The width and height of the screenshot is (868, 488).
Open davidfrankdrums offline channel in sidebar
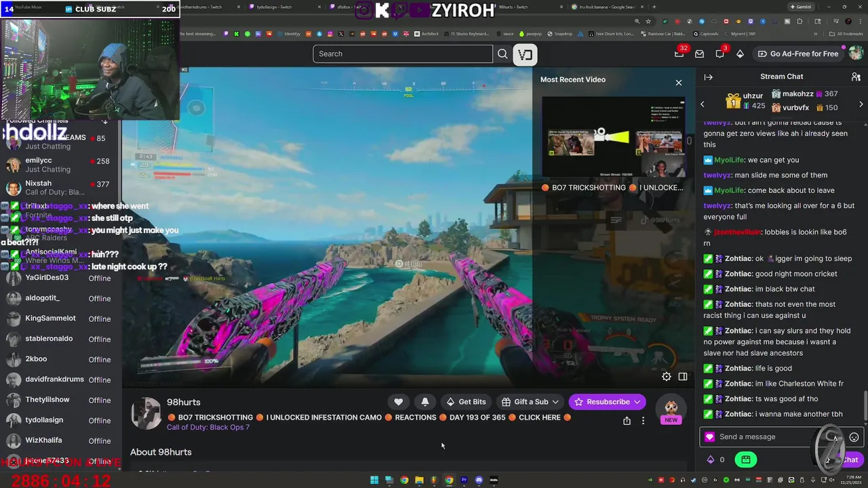click(x=60, y=380)
